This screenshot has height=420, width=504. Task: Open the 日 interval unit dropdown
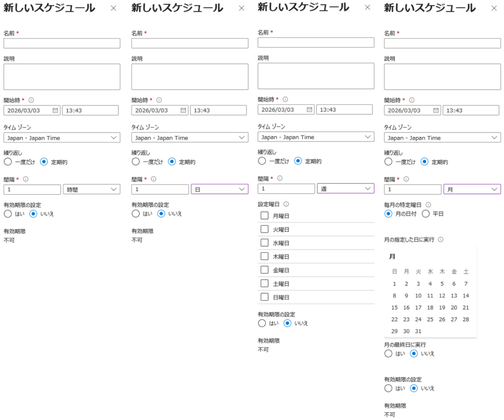[x=219, y=189]
